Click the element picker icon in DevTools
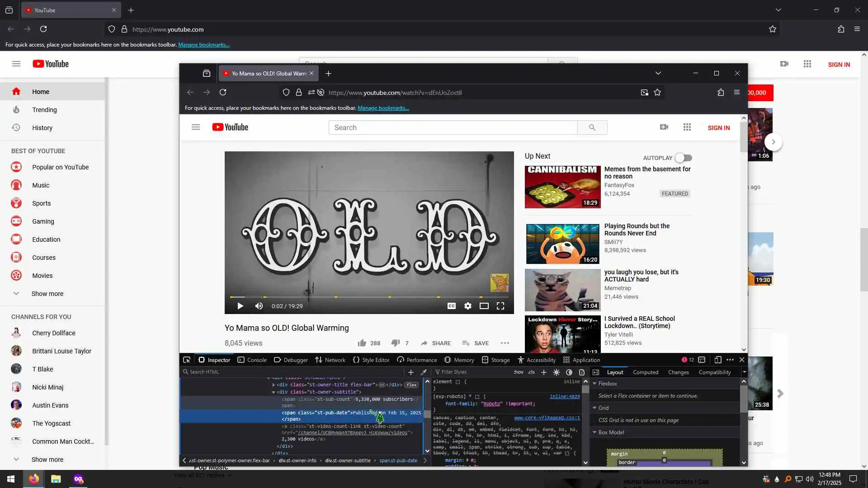This screenshot has height=488, width=868. (187, 360)
